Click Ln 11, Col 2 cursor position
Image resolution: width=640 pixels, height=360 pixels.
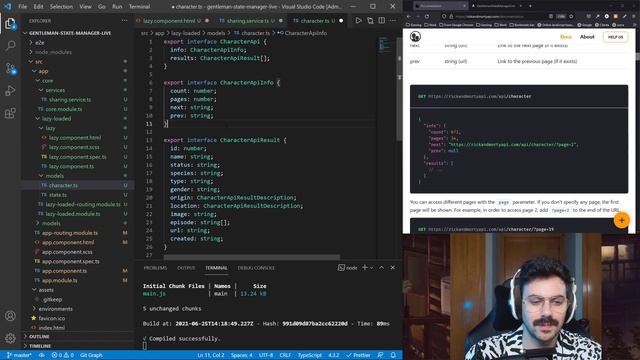pyautogui.click(x=211, y=355)
